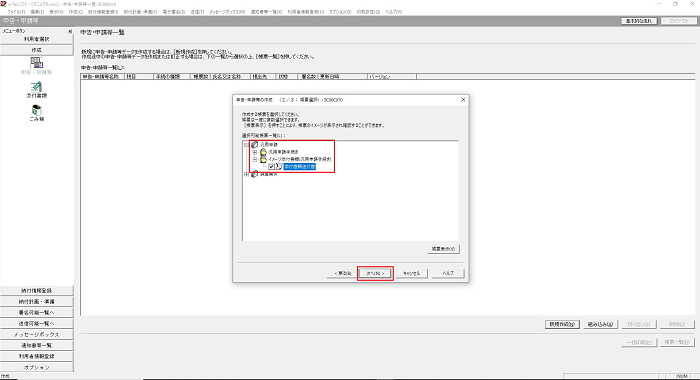Screen dimensions: 700x380
Task: Open the 電子署名 menu
Action: 175,12
